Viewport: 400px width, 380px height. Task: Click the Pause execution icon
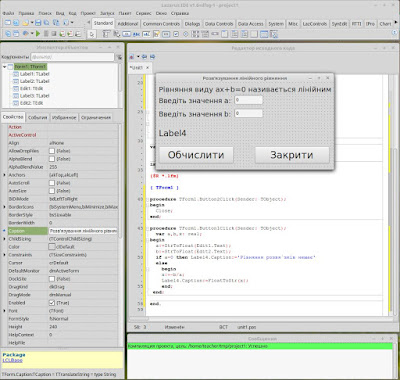coord(46,34)
